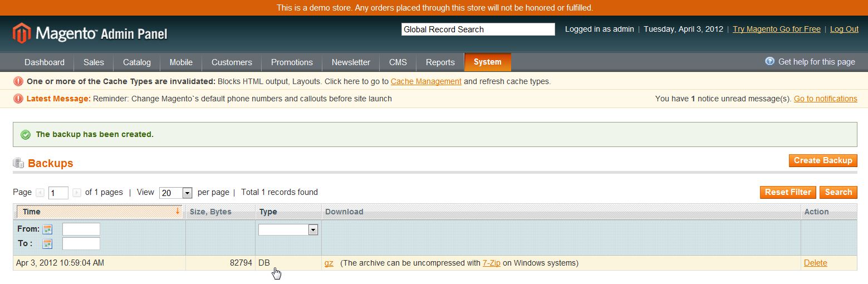Open the Catalog menu

(x=137, y=62)
